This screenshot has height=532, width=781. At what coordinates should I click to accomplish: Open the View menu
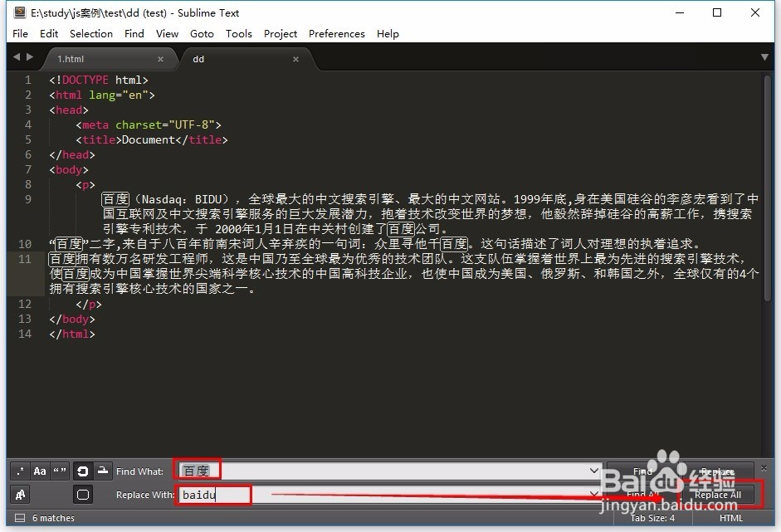tap(167, 34)
